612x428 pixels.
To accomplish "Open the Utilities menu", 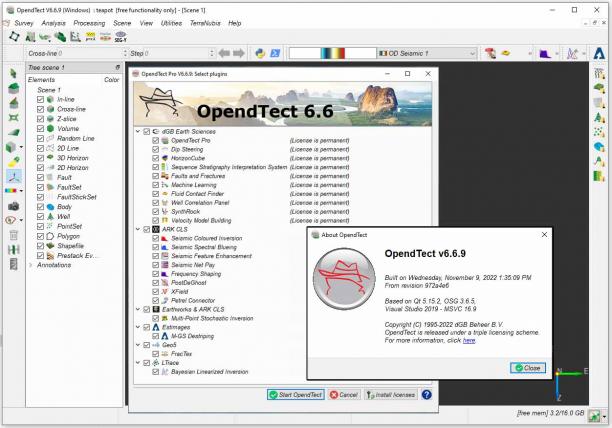I will pyautogui.click(x=171, y=23).
